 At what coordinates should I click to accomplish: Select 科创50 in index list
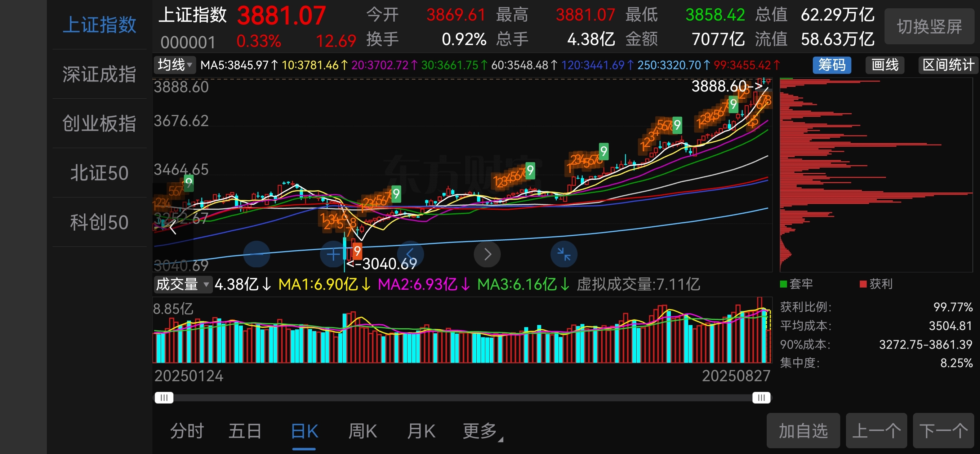(99, 222)
